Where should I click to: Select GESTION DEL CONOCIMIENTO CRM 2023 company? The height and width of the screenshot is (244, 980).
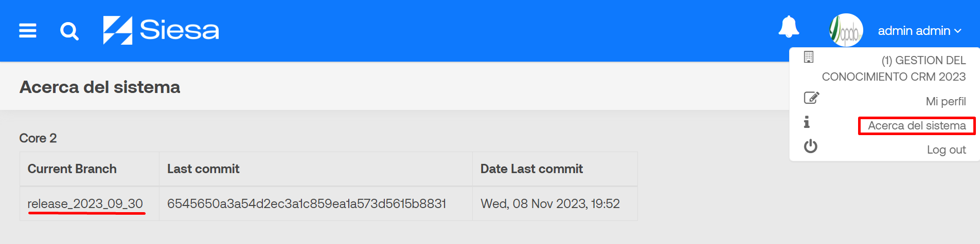click(x=894, y=68)
